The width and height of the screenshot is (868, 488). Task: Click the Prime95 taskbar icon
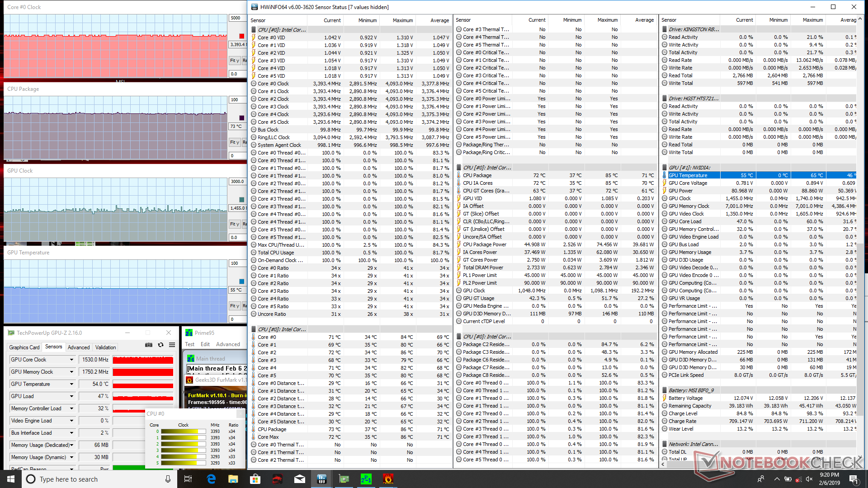[x=366, y=479]
